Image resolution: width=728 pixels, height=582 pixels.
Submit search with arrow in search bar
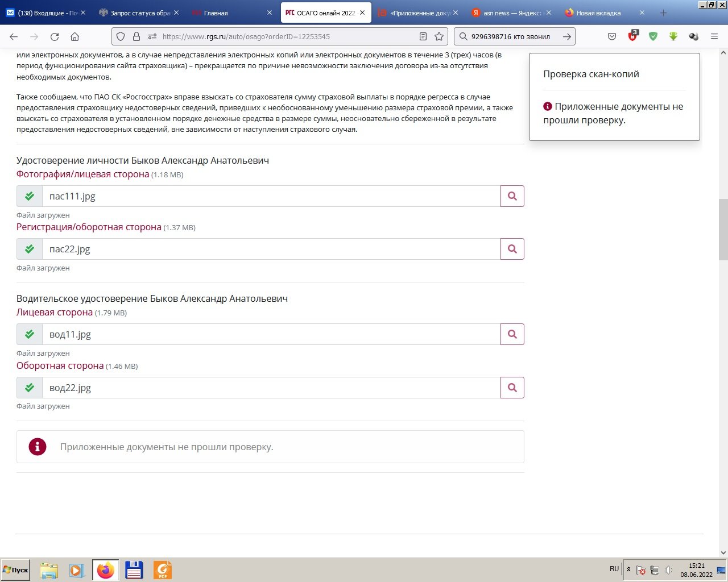pos(567,36)
